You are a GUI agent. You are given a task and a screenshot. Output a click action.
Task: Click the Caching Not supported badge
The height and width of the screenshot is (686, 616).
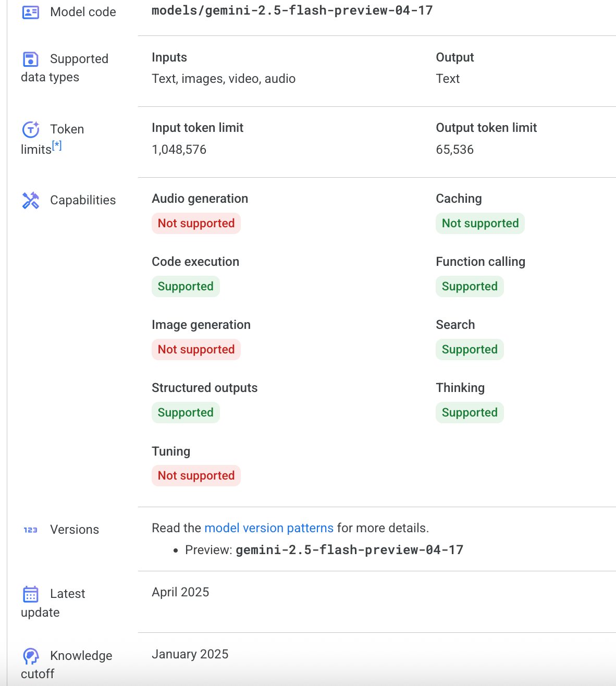480,223
